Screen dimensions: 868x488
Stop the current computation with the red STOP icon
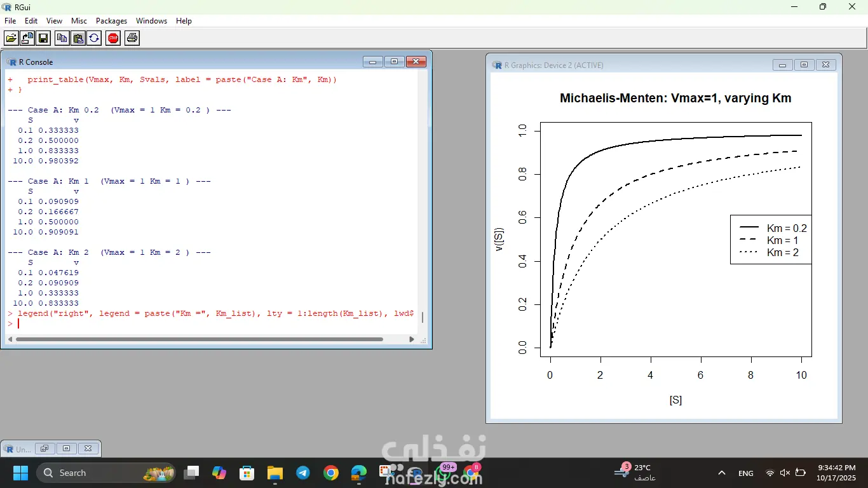coord(113,38)
